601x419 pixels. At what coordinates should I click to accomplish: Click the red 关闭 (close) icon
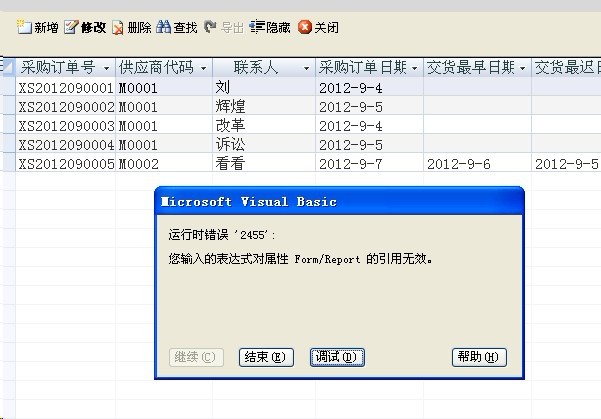[x=305, y=27]
